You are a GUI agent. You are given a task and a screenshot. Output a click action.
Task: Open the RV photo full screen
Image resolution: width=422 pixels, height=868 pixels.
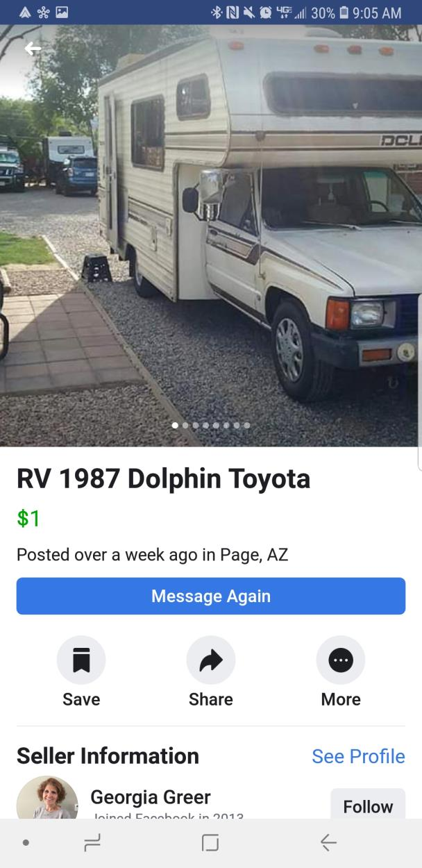coord(211,236)
